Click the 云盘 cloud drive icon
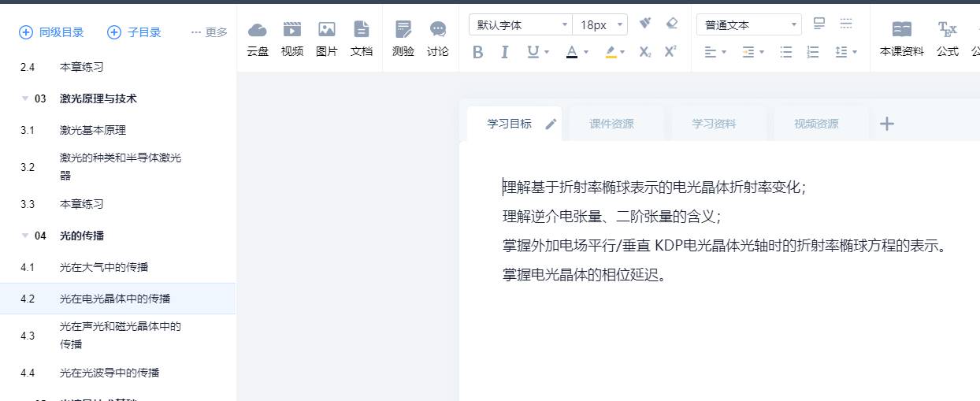 click(x=257, y=31)
